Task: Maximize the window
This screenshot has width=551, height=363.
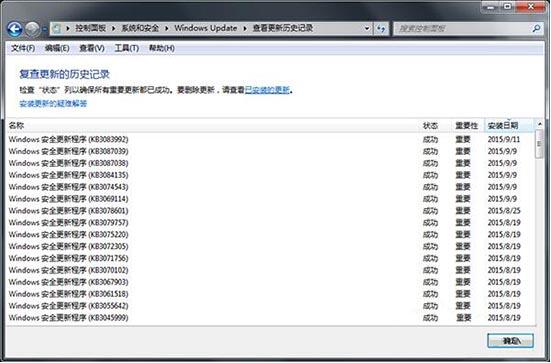Action: coord(507,7)
